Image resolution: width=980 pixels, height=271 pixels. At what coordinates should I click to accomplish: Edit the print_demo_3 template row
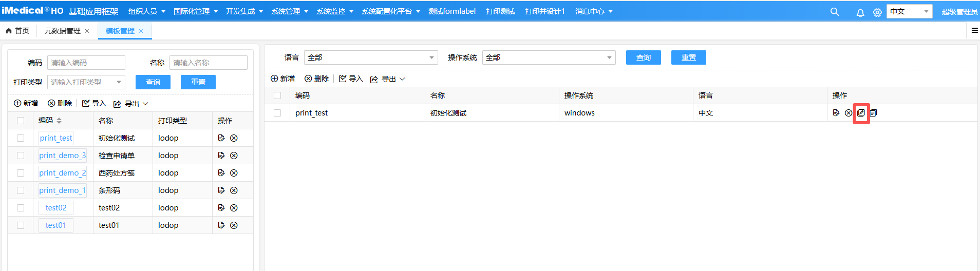click(221, 156)
